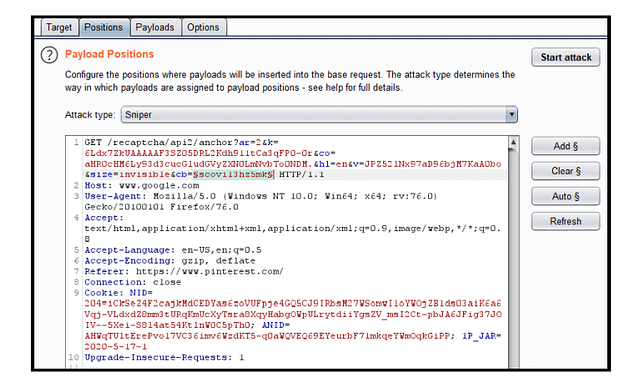The width and height of the screenshot is (640, 392).
Task: Click the Connection: close line
Action: click(133, 282)
